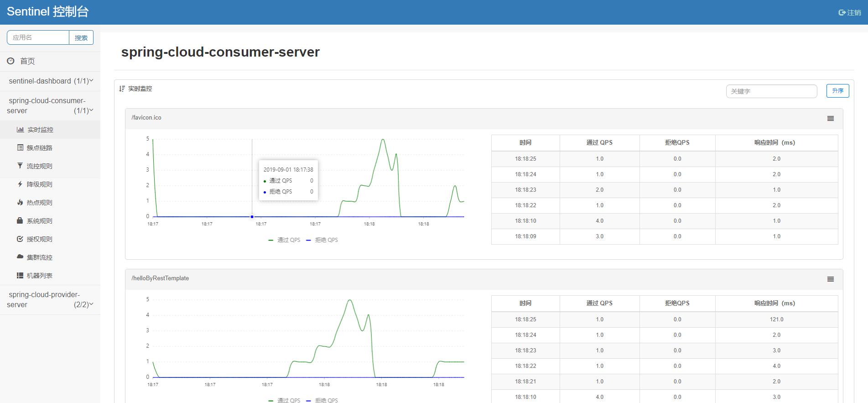Click the bar chart icon for 实时监控
The image size is (868, 403).
(20, 130)
